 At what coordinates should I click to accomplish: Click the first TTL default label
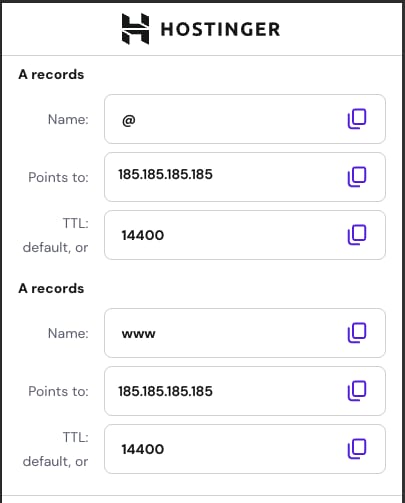(x=55, y=235)
